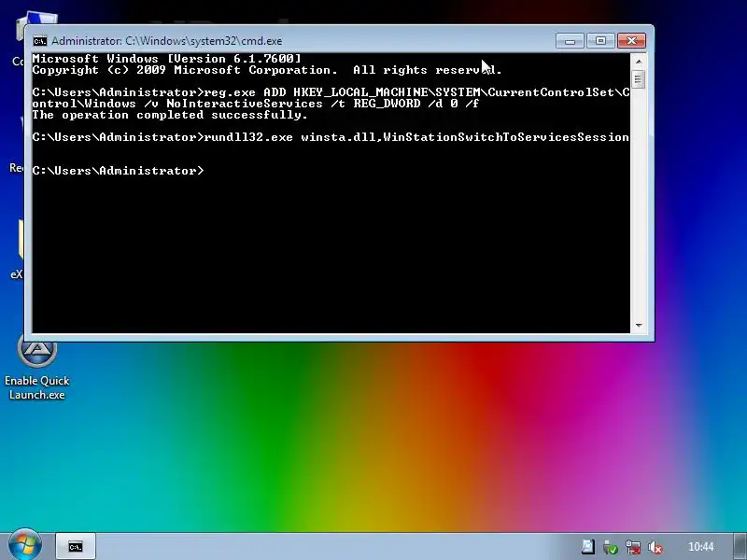Click the console scrollbar down arrow
The width and height of the screenshot is (747, 560).
click(639, 325)
